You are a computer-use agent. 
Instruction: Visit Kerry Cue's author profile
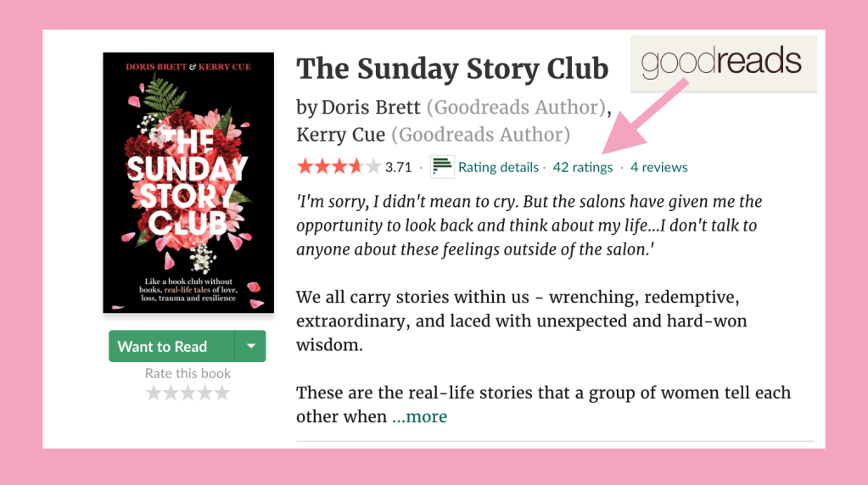point(340,135)
